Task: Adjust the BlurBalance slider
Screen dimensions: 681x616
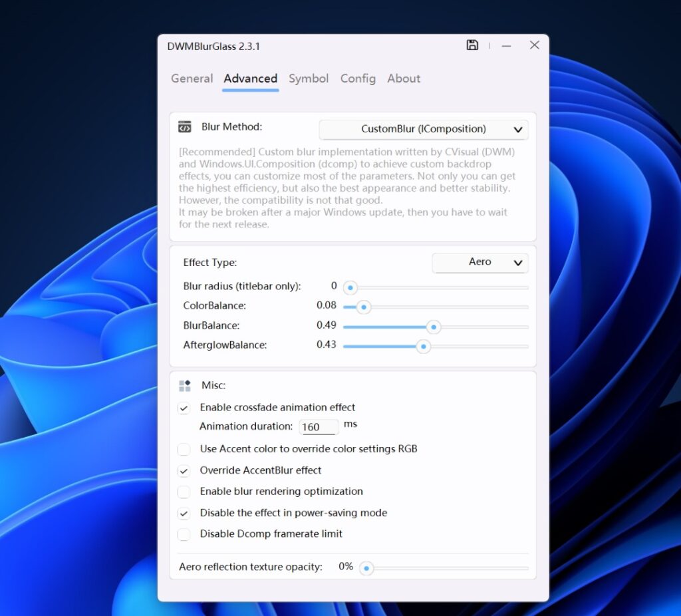Action: [434, 327]
